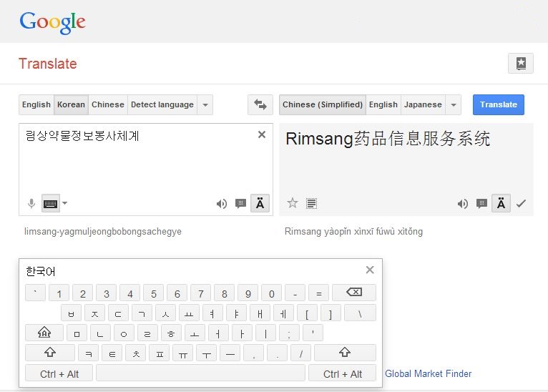This screenshot has width=548, height=392.
Task: Toggle translation romanization Ä button
Action: coord(501,204)
